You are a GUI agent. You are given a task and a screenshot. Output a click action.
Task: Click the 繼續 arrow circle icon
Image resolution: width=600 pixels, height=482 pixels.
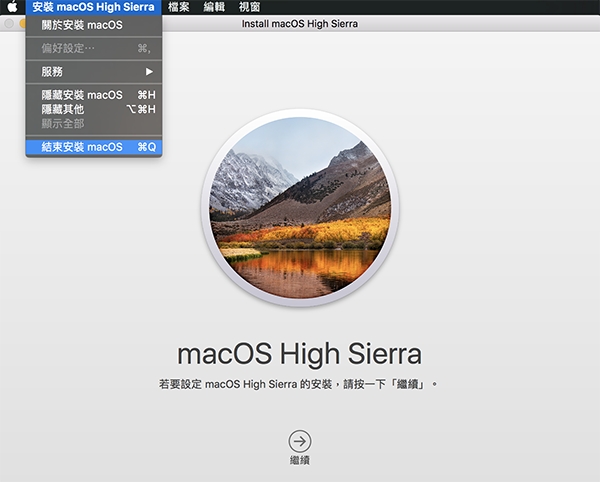[x=300, y=441]
